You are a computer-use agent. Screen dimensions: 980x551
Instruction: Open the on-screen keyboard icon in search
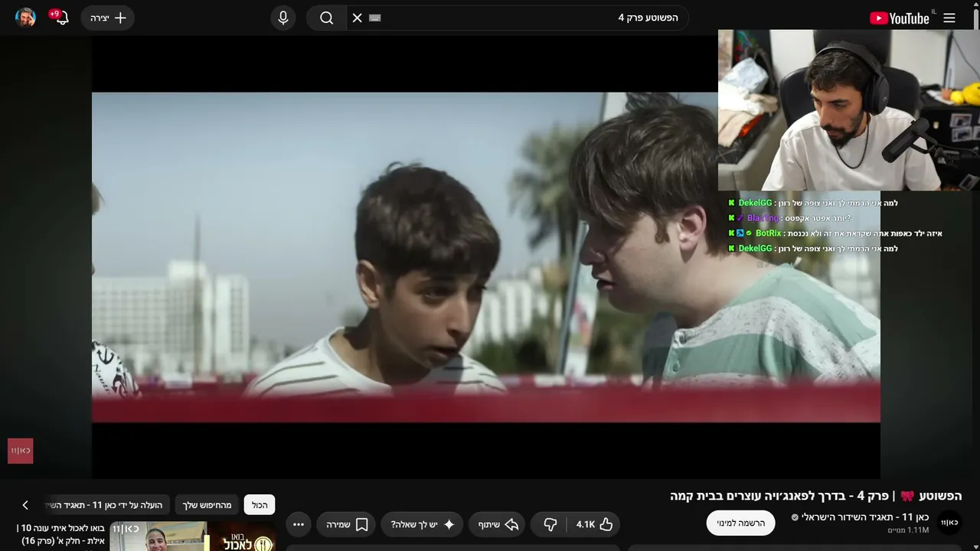pyautogui.click(x=375, y=18)
